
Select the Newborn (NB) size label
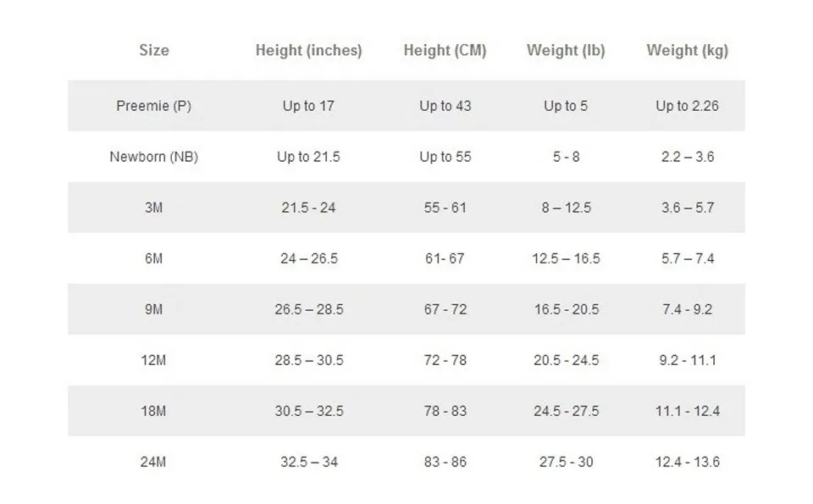coord(154,157)
